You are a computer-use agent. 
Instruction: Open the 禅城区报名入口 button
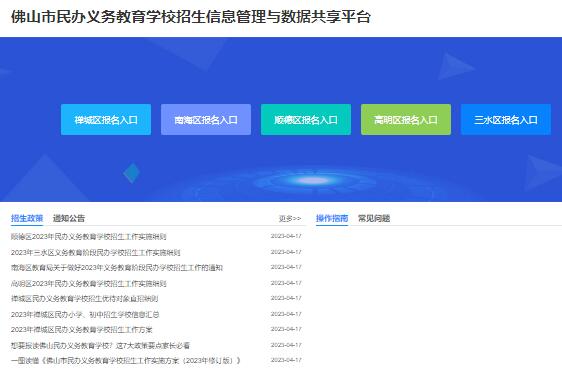[x=106, y=120]
